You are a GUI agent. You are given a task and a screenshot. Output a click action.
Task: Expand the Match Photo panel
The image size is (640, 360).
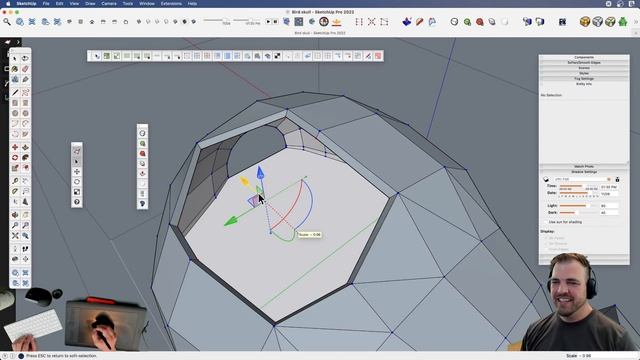[584, 167]
